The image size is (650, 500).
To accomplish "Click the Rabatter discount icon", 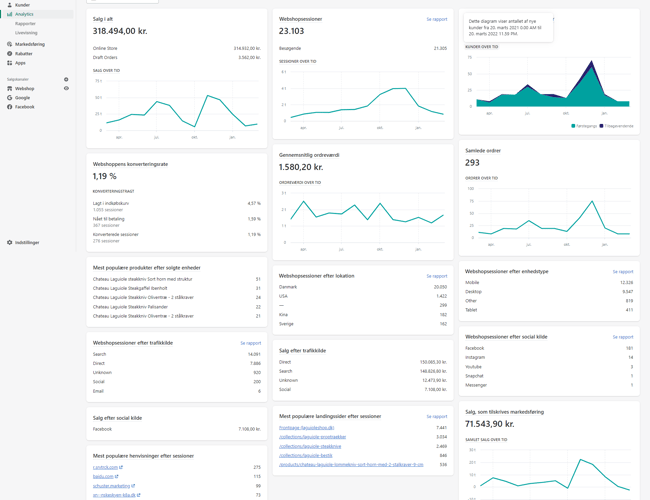I will (10, 54).
